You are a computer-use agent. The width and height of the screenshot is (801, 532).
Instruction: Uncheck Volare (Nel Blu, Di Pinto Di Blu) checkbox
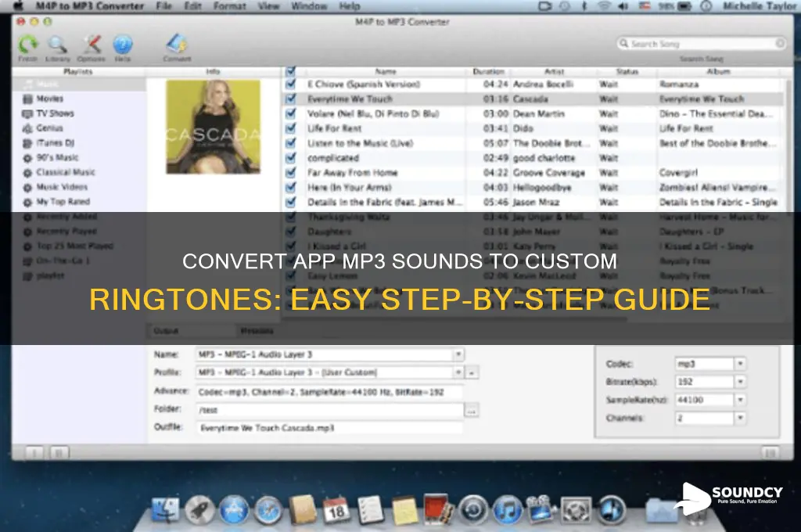point(291,113)
